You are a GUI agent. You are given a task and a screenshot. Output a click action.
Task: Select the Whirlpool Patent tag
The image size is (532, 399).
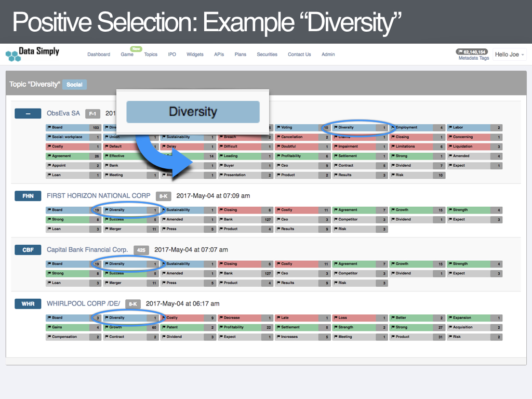pos(188,327)
